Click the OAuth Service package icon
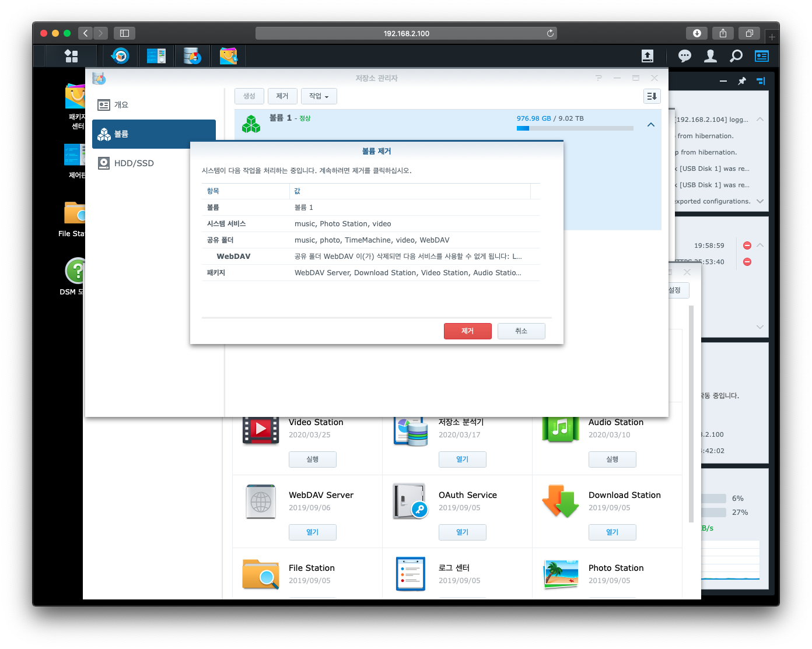 point(411,501)
